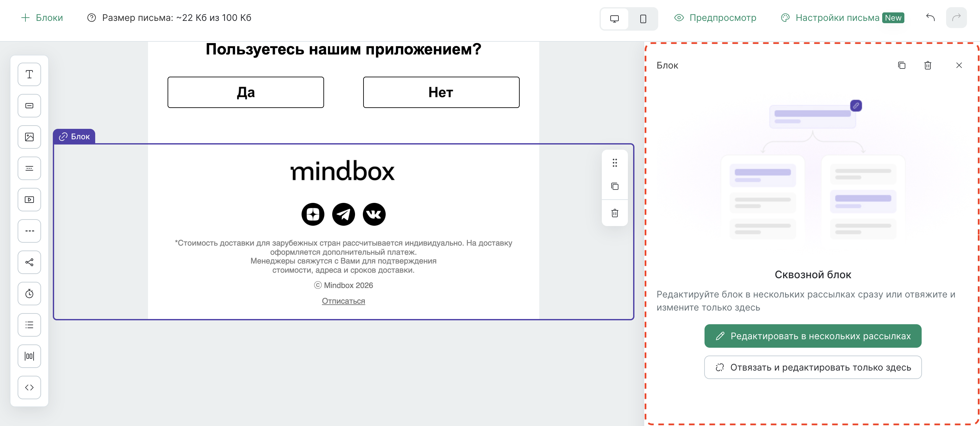Delete block via the Блок panel header trash
Viewport: 980px width, 426px height.
tap(928, 65)
